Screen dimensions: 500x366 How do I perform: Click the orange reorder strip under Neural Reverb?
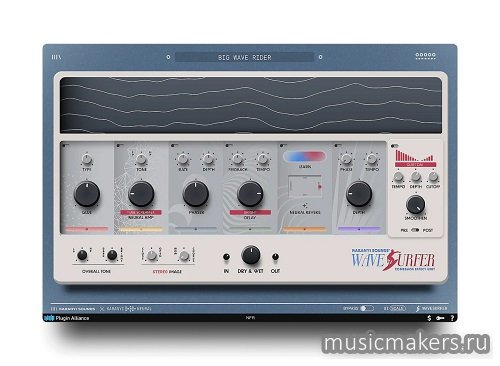pos(304,229)
